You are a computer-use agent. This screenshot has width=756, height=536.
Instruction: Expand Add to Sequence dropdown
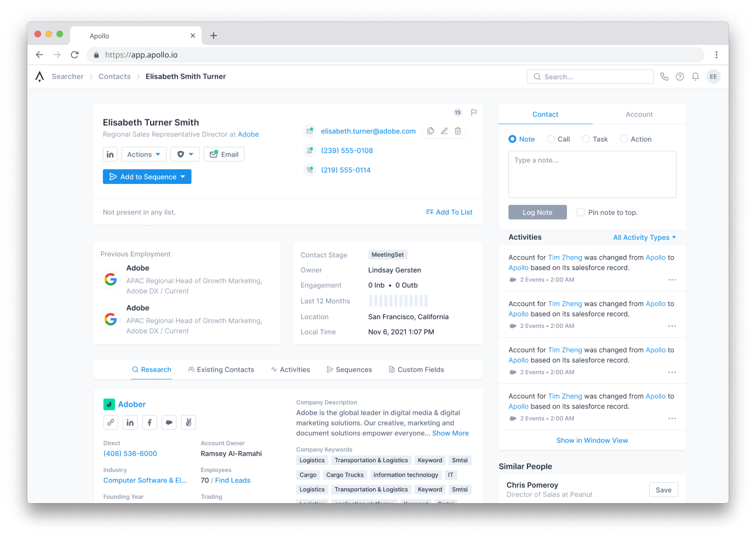(182, 177)
